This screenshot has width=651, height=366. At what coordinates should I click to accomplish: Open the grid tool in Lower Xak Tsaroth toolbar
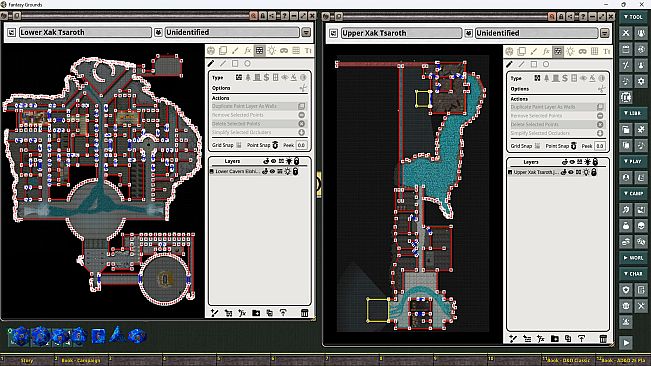coord(296,51)
